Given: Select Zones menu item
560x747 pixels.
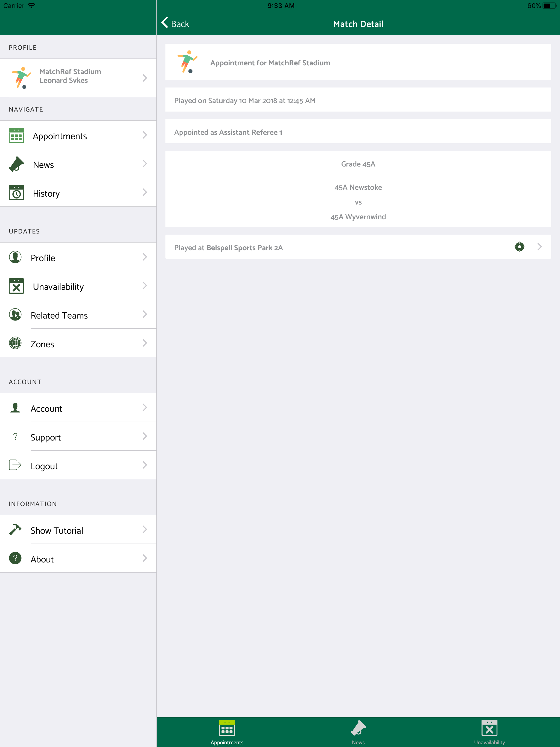Looking at the screenshot, I should (78, 343).
